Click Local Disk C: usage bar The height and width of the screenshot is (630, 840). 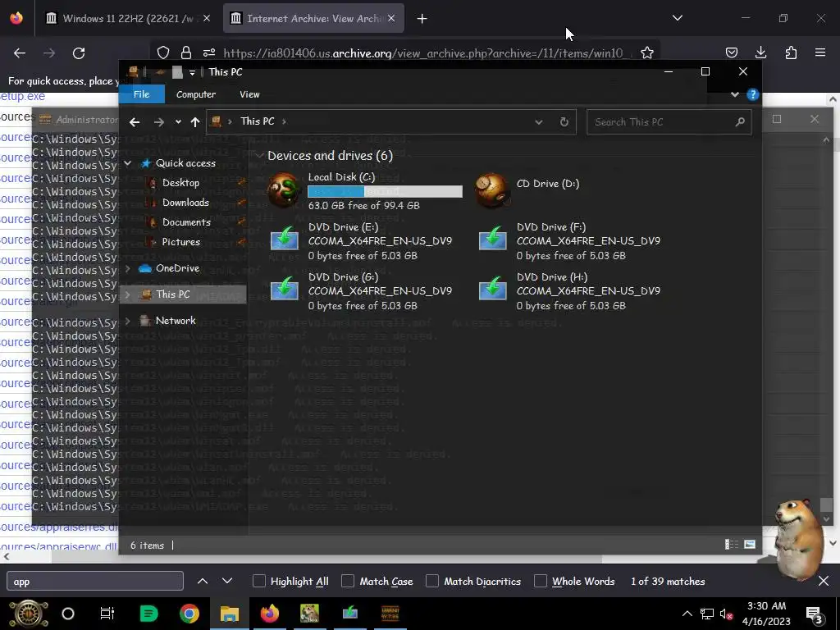coord(386,192)
